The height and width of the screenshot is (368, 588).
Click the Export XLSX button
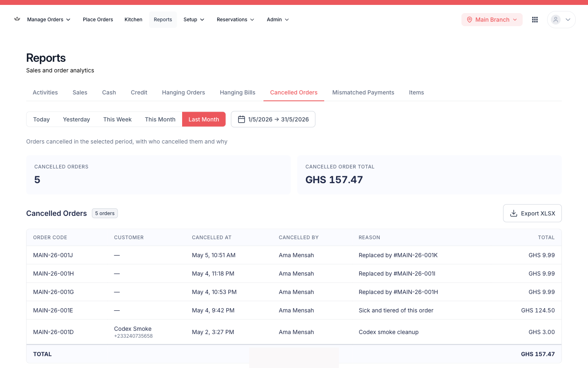tap(532, 213)
